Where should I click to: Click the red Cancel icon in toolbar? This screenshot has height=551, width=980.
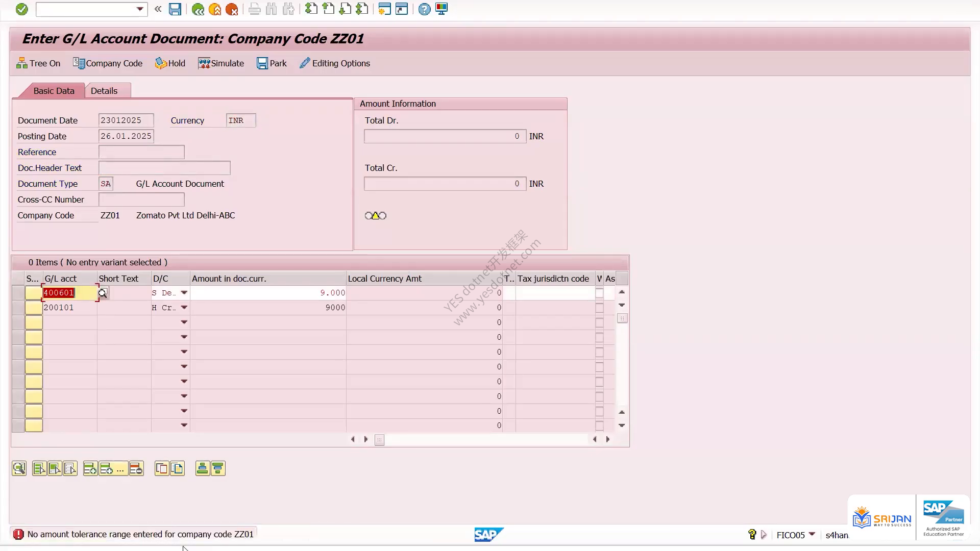(232, 9)
